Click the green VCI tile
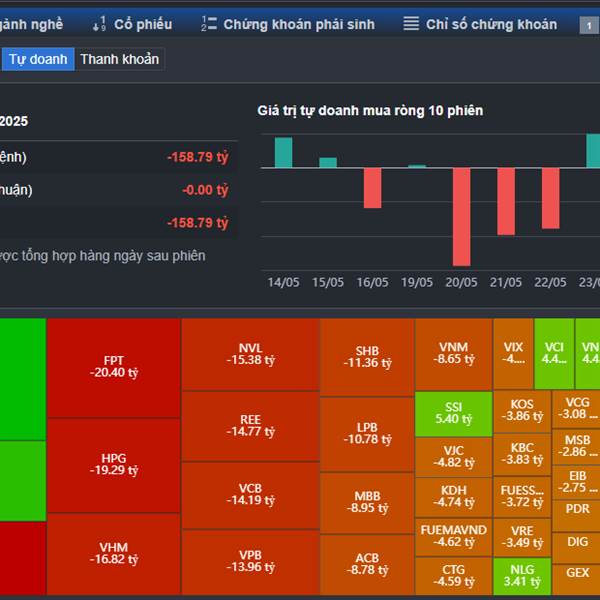600x600 pixels. (554, 354)
